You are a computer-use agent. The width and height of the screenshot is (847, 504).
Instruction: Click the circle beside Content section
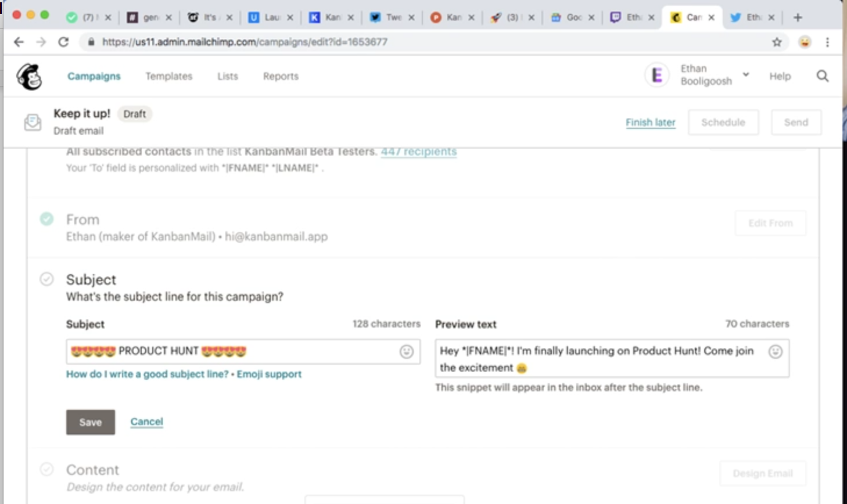[x=46, y=469]
